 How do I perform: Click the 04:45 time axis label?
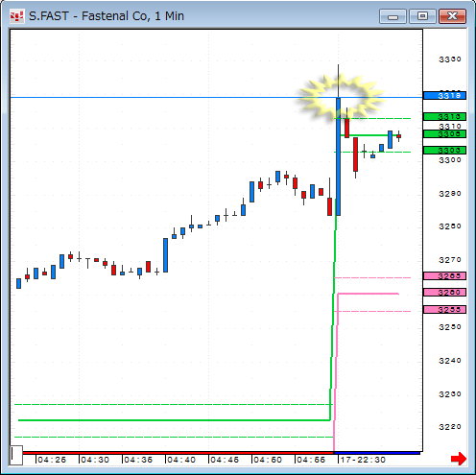225,460
